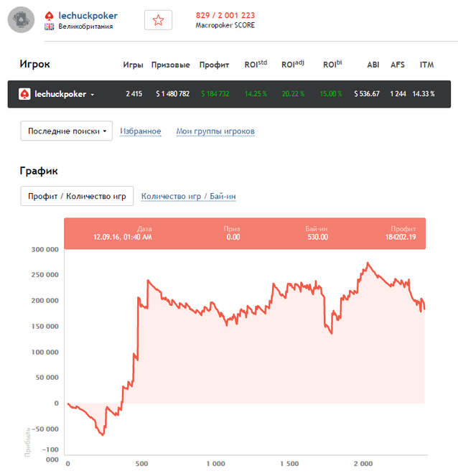Click the chart's lowest dip below −50 000
Image resolution: width=458 pixels, height=476 pixels.
tap(103, 434)
